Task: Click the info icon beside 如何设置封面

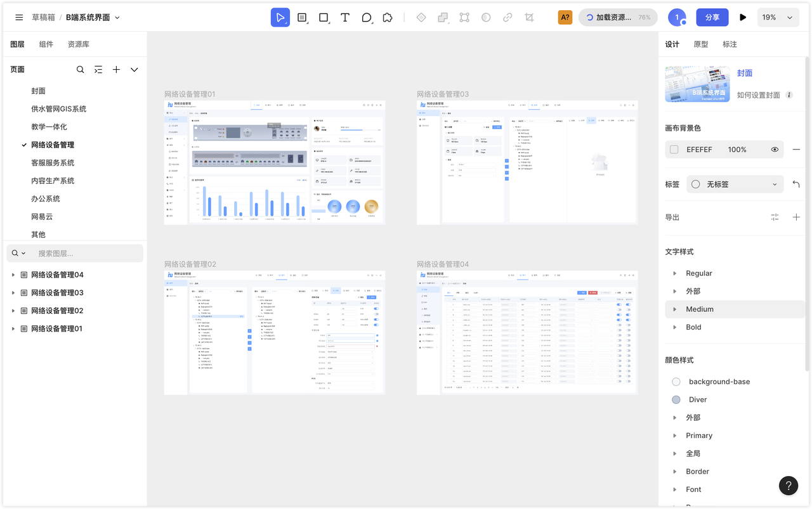Action: [789, 95]
